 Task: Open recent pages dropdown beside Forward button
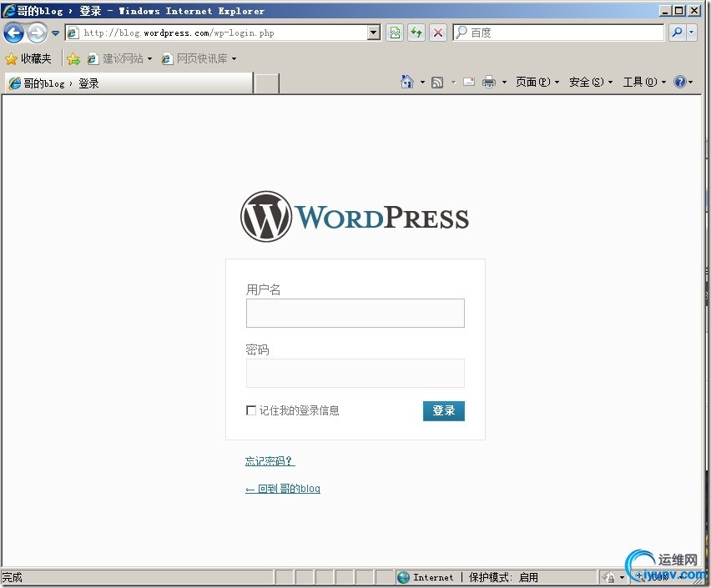[x=55, y=33]
